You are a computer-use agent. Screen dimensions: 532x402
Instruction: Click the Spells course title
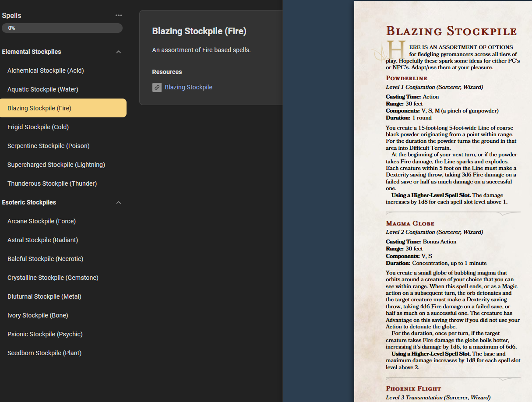pos(12,16)
